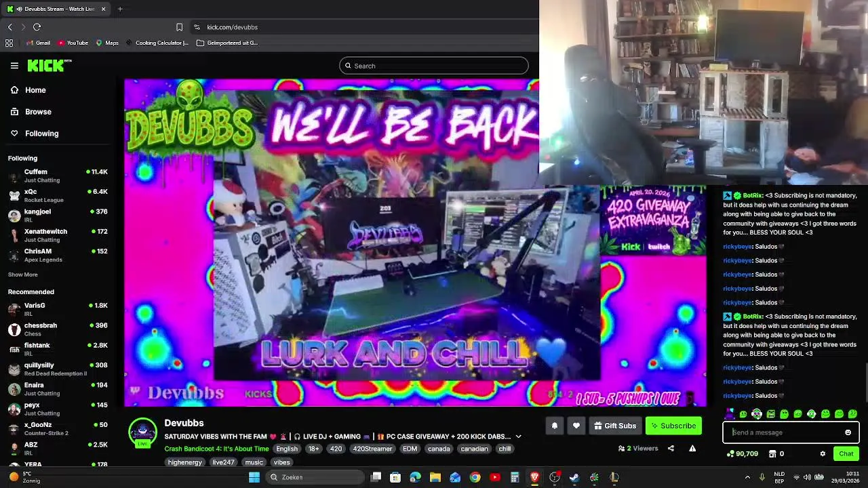The image size is (868, 488).
Task: Toggle notifications bell for Devubbs
Action: pos(554,426)
